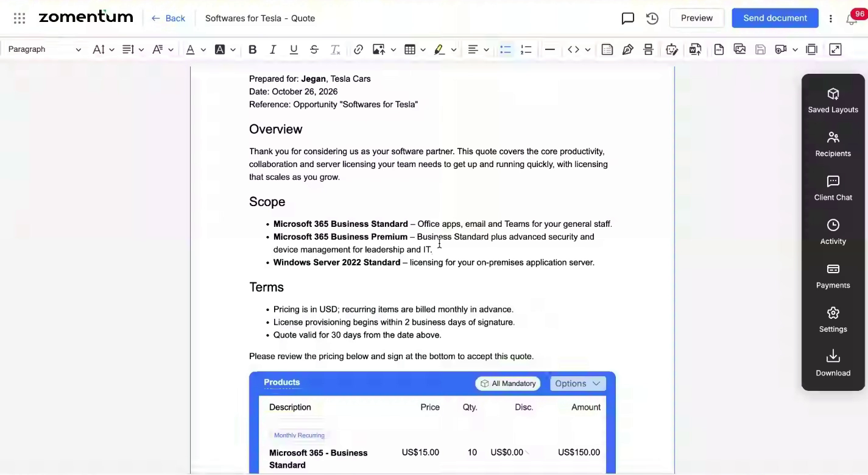The width and height of the screenshot is (868, 475).
Task: Open the apps grid launcher
Action: click(19, 18)
